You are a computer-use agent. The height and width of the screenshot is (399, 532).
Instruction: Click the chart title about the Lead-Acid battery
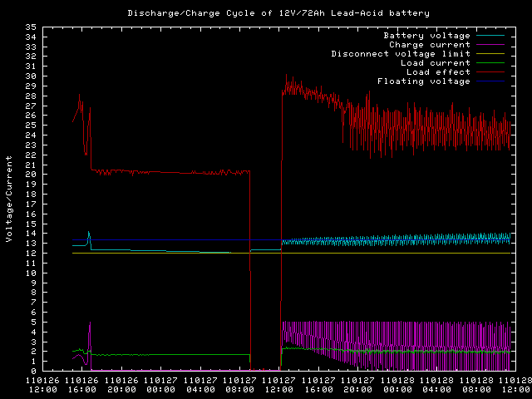point(266,13)
